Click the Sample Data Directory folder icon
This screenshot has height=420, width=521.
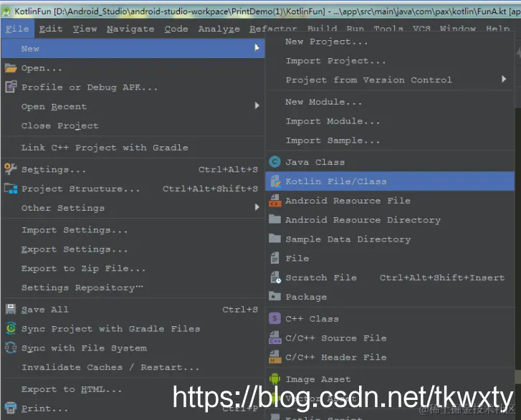(274, 239)
